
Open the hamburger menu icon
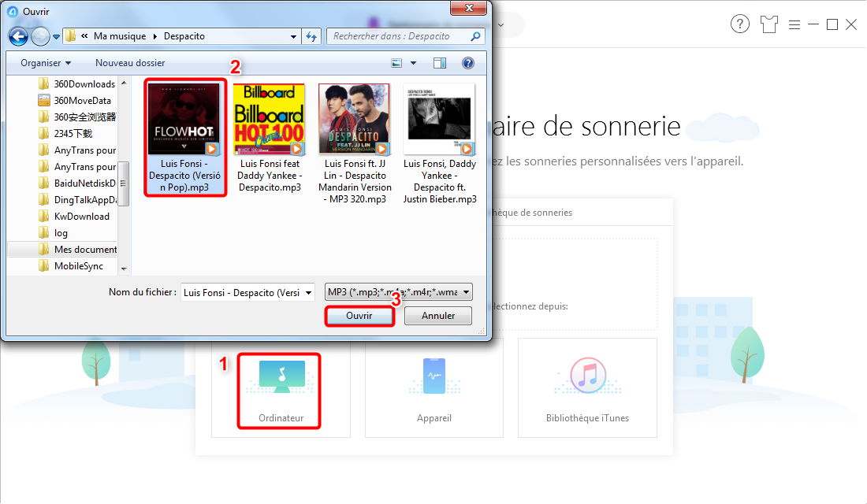(x=794, y=24)
